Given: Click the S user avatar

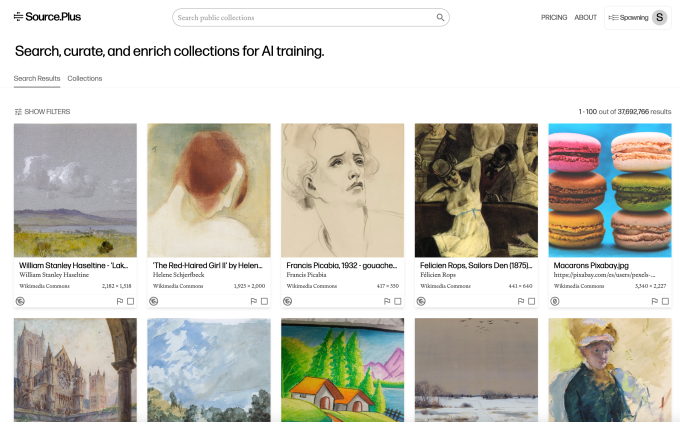Looking at the screenshot, I should (x=659, y=17).
